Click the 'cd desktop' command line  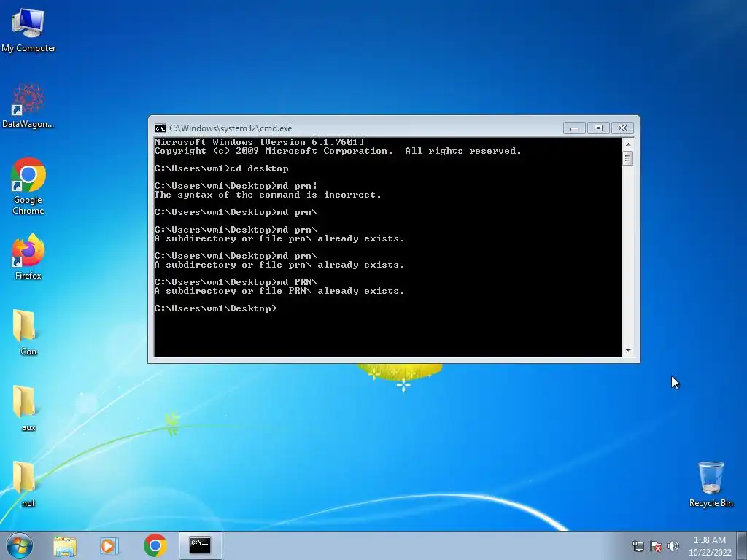click(222, 168)
